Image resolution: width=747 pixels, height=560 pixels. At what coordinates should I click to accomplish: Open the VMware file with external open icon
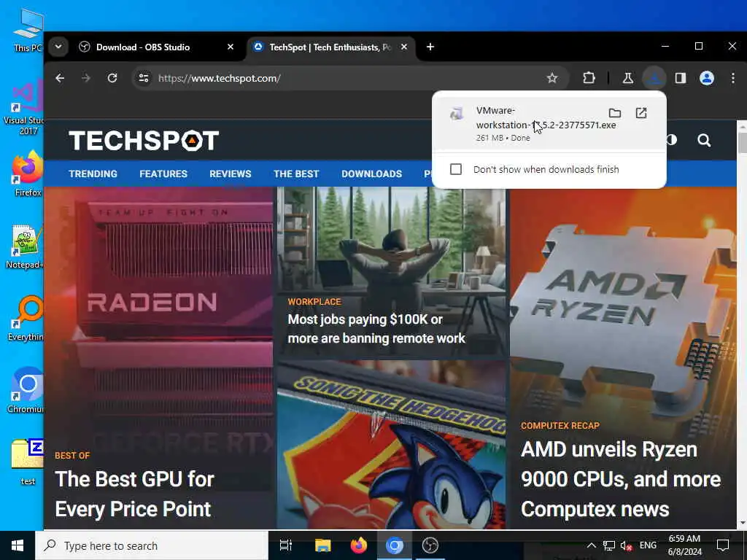tap(641, 113)
